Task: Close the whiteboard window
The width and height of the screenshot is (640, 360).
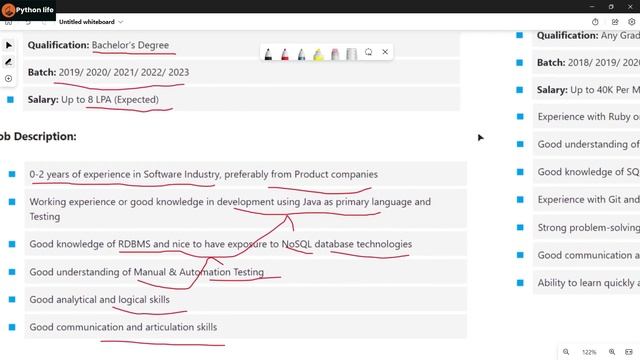Action: [630, 7]
